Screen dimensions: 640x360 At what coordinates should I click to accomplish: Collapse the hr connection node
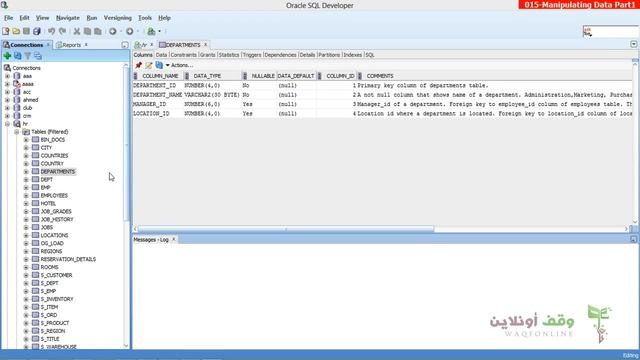coord(7,124)
